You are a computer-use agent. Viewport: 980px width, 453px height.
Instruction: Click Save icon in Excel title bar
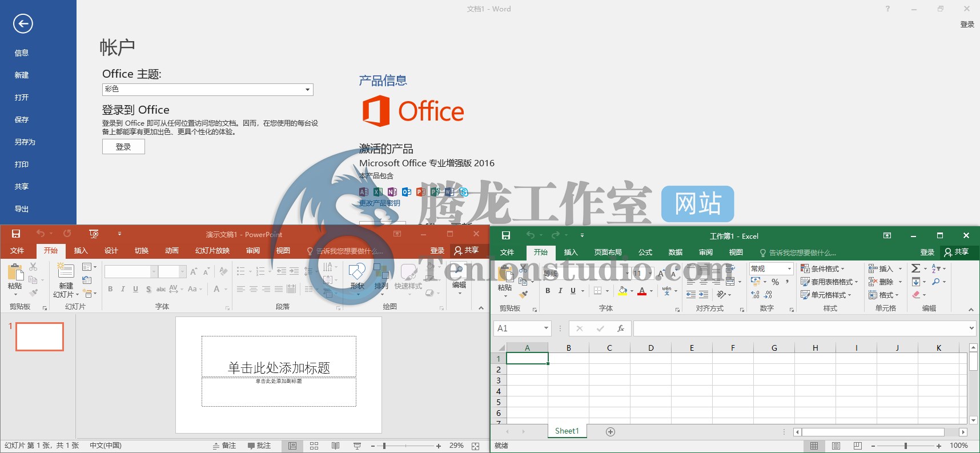pyautogui.click(x=505, y=235)
